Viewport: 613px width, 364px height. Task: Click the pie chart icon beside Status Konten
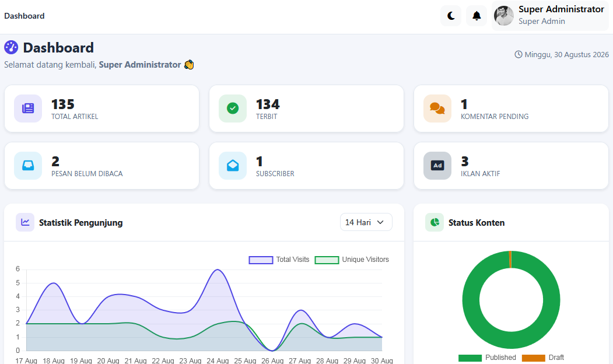tap(435, 222)
